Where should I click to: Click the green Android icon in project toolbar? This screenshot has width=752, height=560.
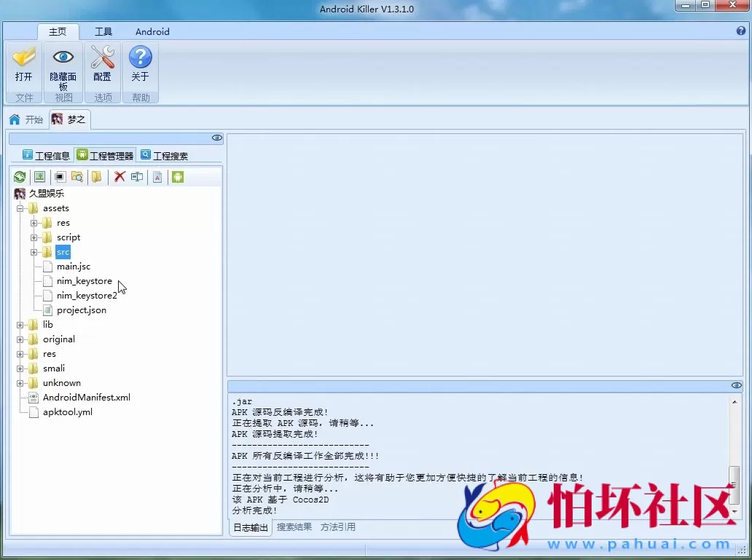(x=177, y=176)
